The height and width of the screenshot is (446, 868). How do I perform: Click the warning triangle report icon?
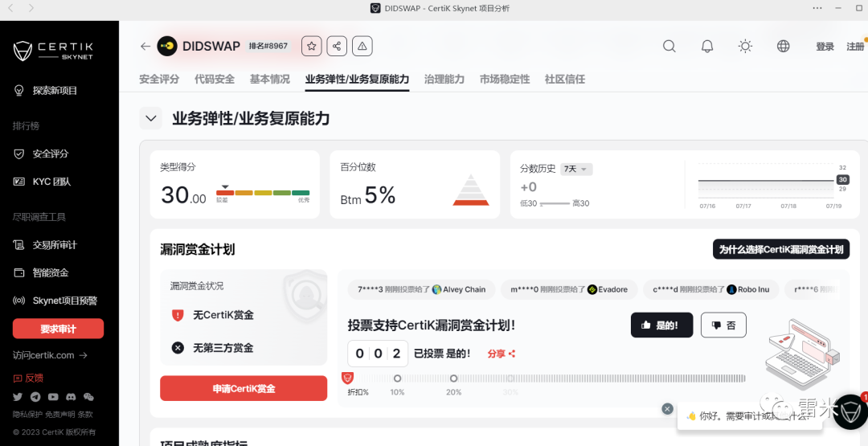[362, 47]
